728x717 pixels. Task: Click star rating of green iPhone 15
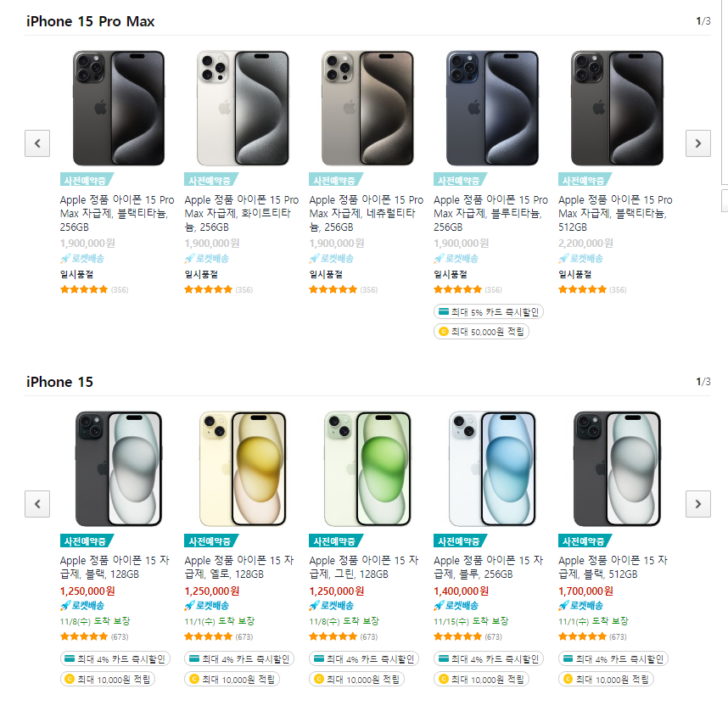click(333, 636)
